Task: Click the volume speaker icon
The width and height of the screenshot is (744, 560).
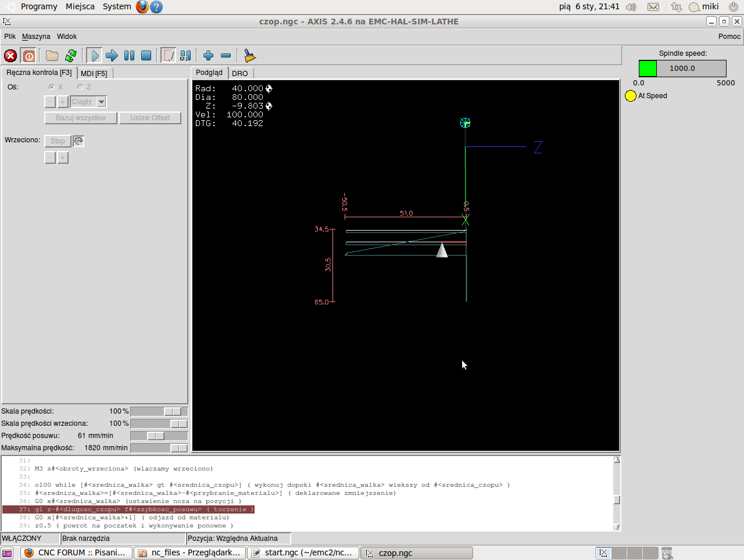Action: tap(631, 7)
